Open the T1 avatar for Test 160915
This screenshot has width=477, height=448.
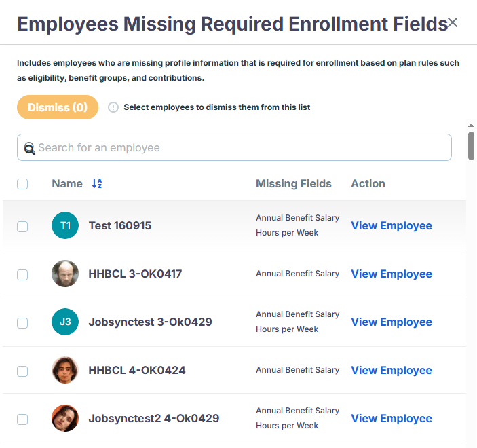coord(65,225)
